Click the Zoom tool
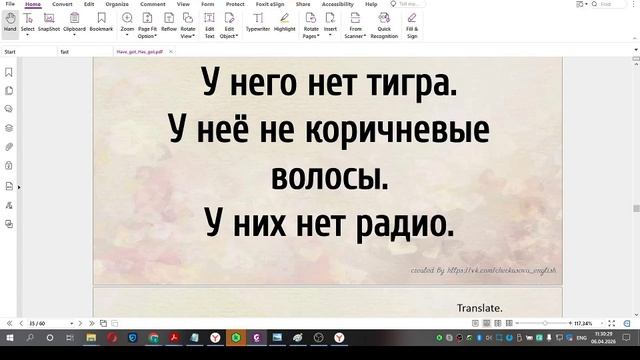This screenshot has height=360, width=640. [127, 23]
